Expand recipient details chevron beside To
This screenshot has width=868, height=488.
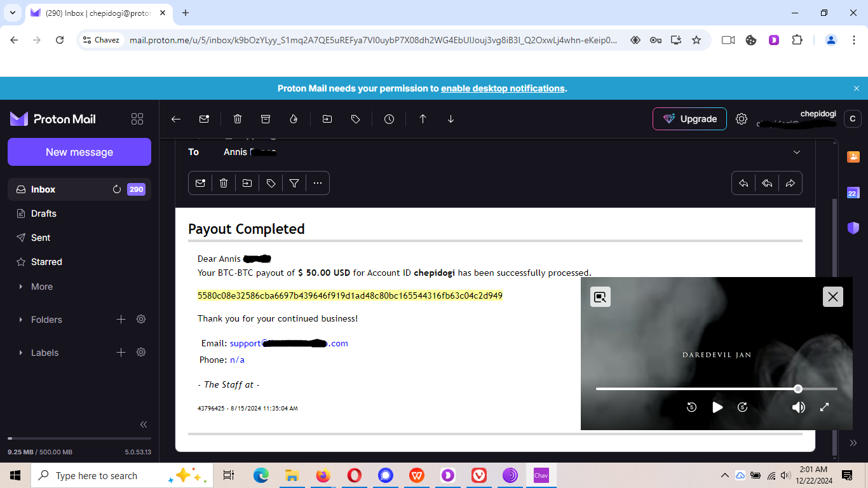click(797, 152)
